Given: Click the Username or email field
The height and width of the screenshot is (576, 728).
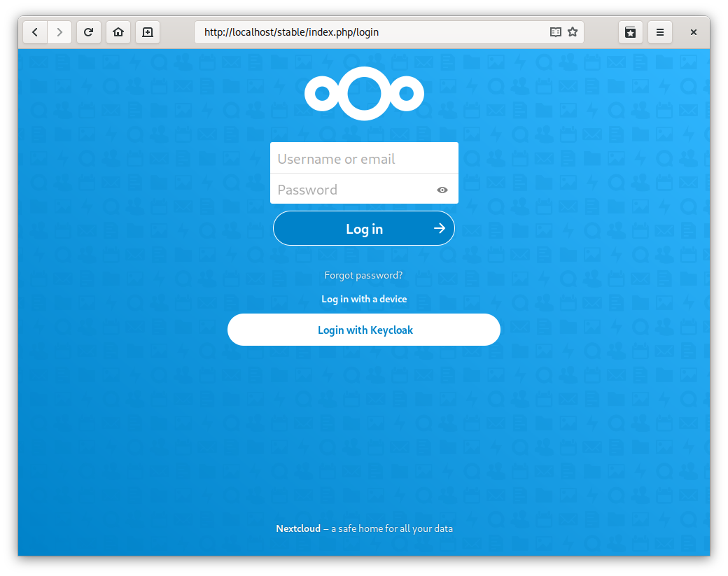Looking at the screenshot, I should [364, 158].
